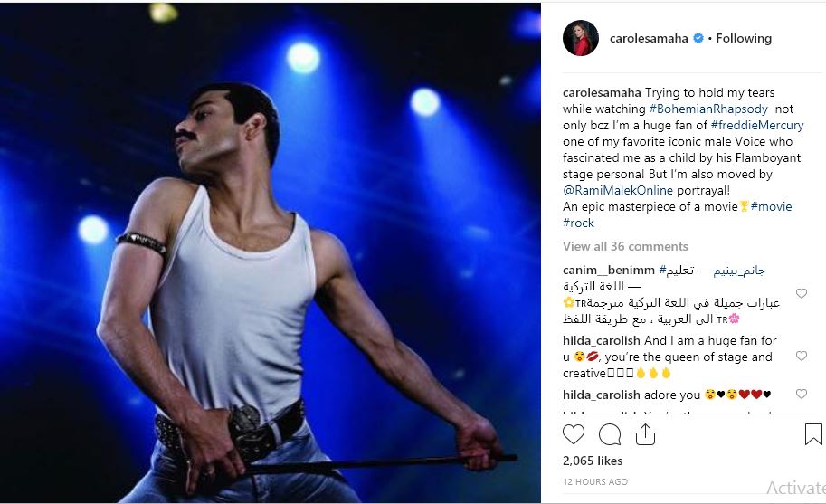Like the post with heart icon
This screenshot has height=504, width=826.
(574, 434)
